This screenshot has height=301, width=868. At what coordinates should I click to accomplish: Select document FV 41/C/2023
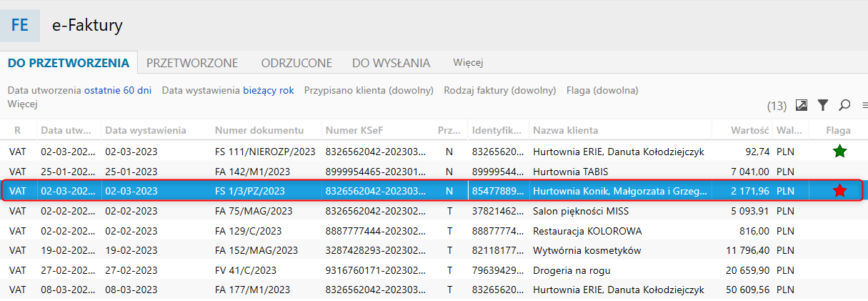tap(245, 270)
